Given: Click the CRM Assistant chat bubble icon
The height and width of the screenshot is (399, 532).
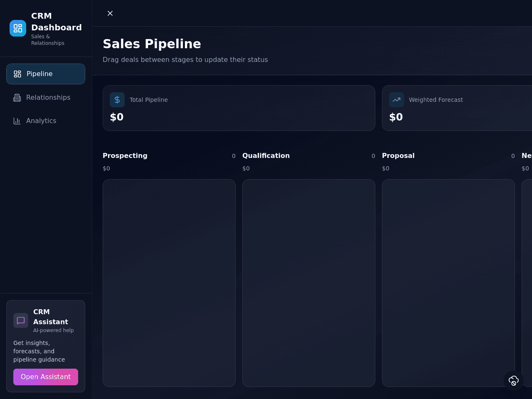Looking at the screenshot, I should (x=21, y=320).
